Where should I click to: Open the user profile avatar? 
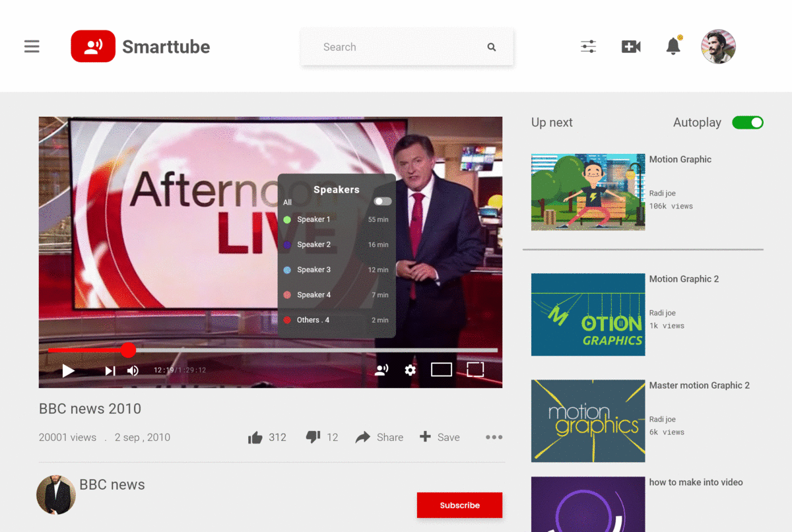click(718, 47)
